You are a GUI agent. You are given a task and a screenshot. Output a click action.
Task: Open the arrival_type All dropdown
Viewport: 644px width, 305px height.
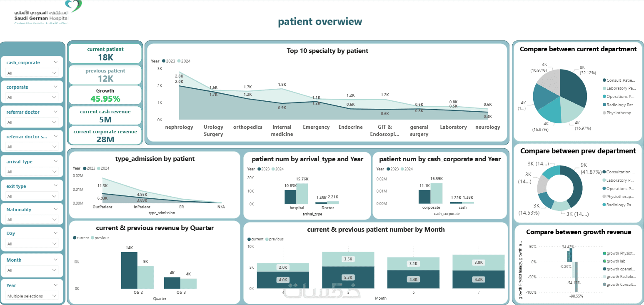pos(32,172)
